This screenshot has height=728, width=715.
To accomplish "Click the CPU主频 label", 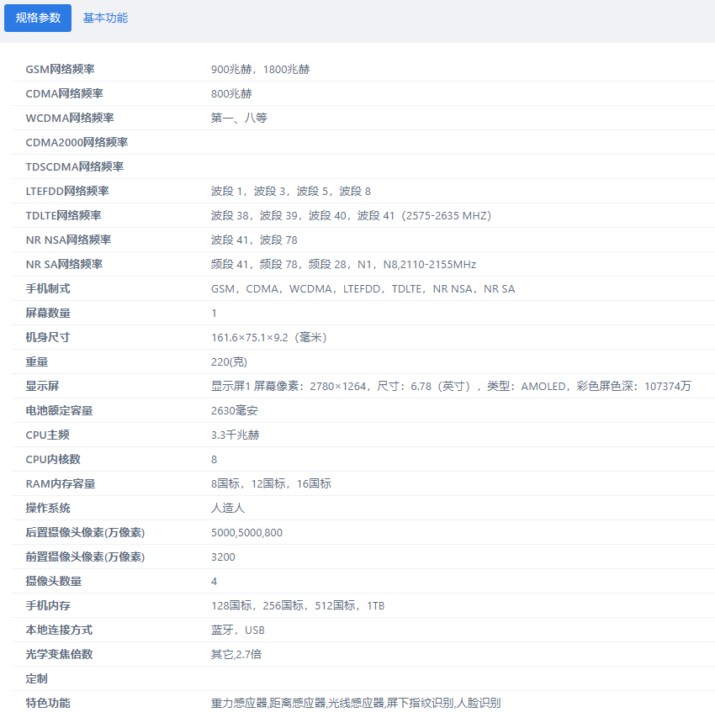I will tap(47, 435).
